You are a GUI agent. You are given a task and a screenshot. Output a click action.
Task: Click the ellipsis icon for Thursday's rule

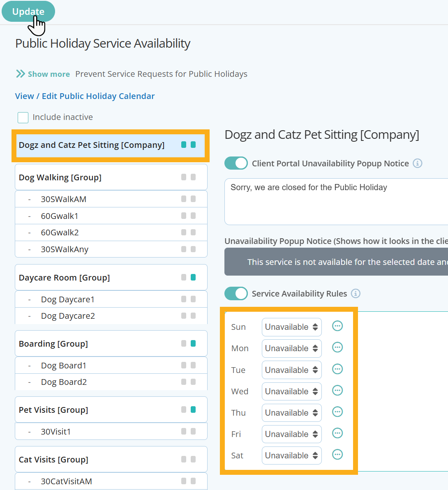pos(337,412)
